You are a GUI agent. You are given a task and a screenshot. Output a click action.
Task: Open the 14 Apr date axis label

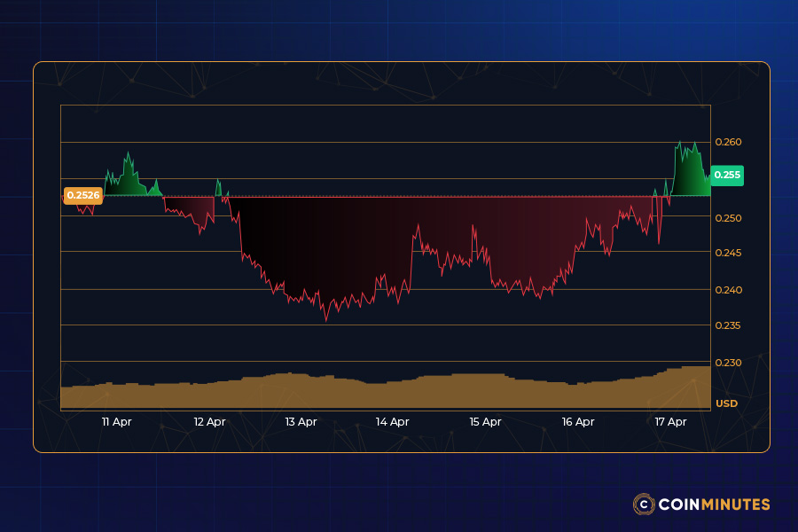tap(393, 422)
